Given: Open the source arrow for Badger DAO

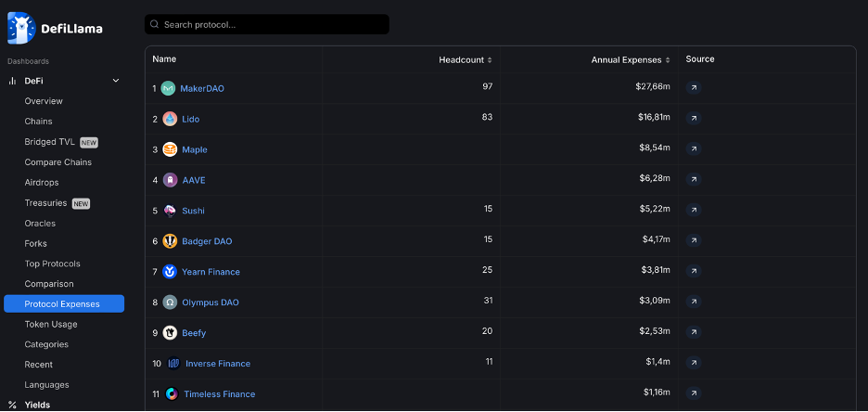Looking at the screenshot, I should (x=694, y=240).
